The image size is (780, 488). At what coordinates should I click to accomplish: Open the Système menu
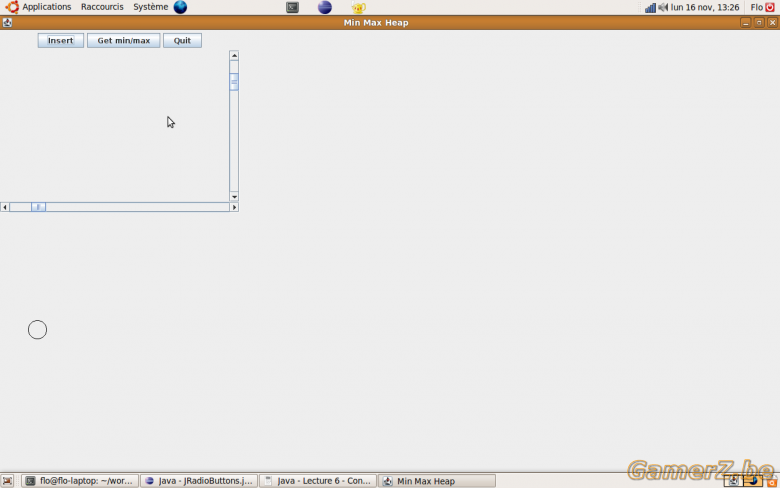pyautogui.click(x=150, y=7)
